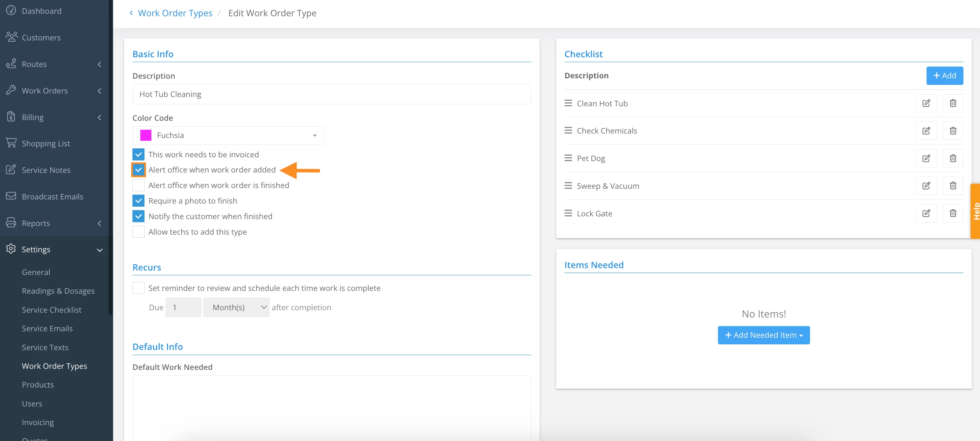Edit the Clean Hot Tub checklist item

coord(926,103)
